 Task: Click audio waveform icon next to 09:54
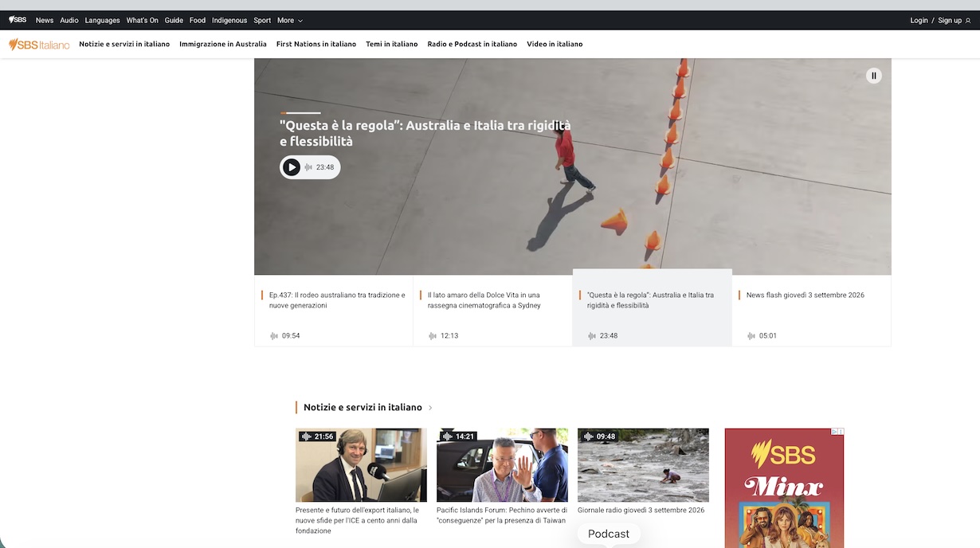(274, 336)
